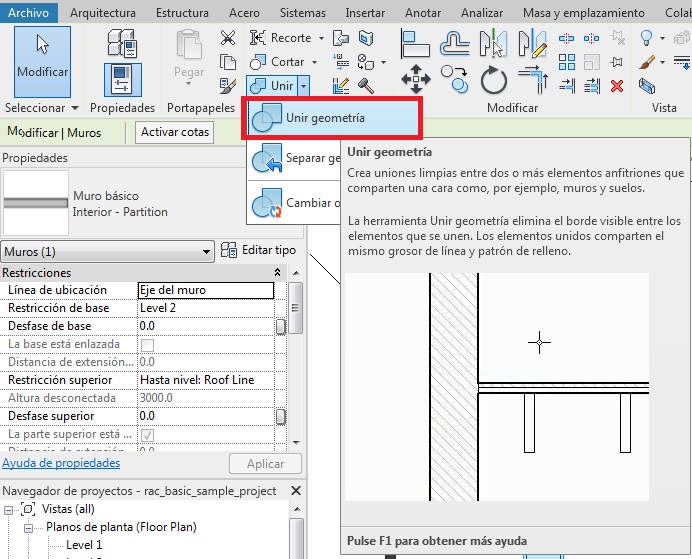The height and width of the screenshot is (559, 692).
Task: Open the Muros (1) type filter dropdown
Action: click(x=108, y=251)
